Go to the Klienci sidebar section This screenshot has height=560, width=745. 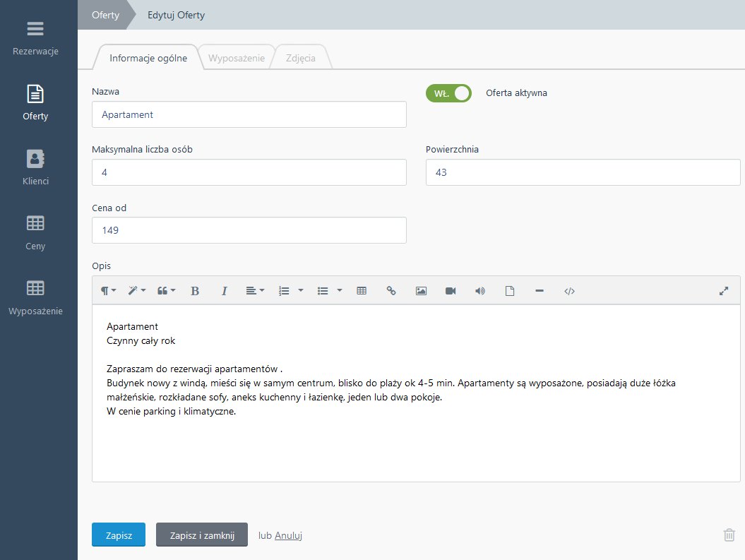click(x=35, y=167)
